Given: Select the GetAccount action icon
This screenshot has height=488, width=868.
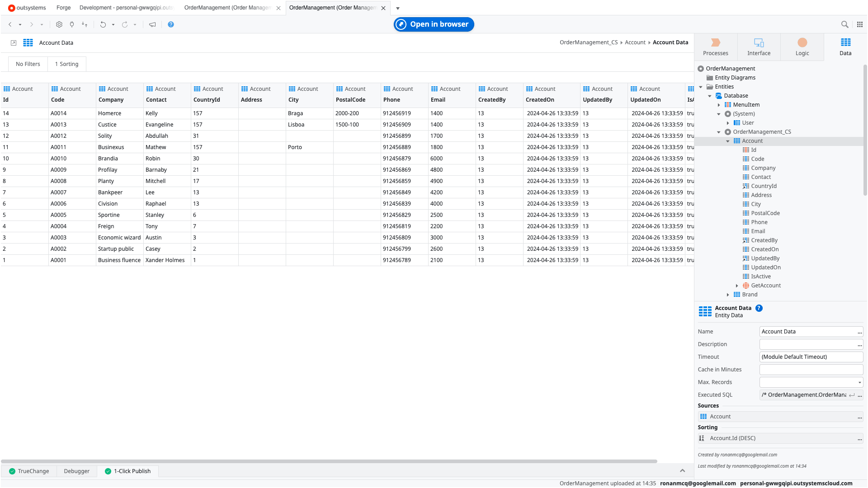Looking at the screenshot, I should coord(746,286).
